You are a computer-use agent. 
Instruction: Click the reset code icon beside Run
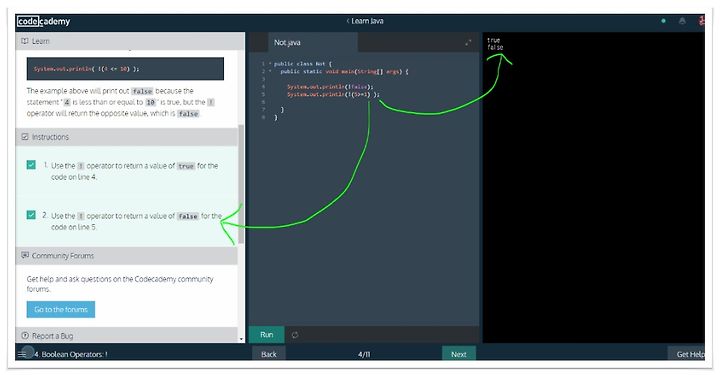(295, 335)
